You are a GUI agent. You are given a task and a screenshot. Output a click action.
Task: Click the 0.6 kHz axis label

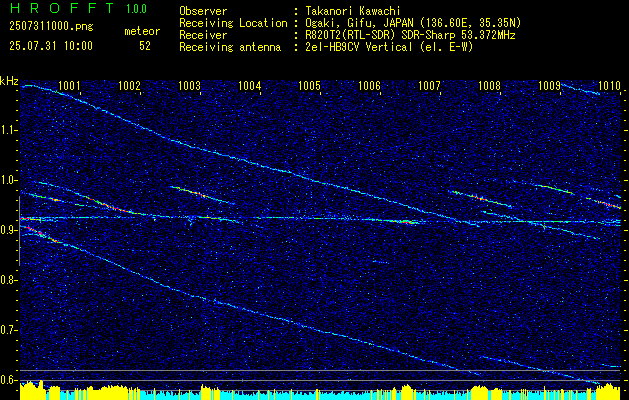pos(9,380)
